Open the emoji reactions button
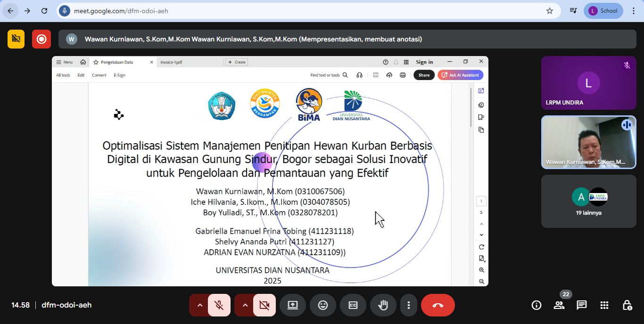 point(322,305)
